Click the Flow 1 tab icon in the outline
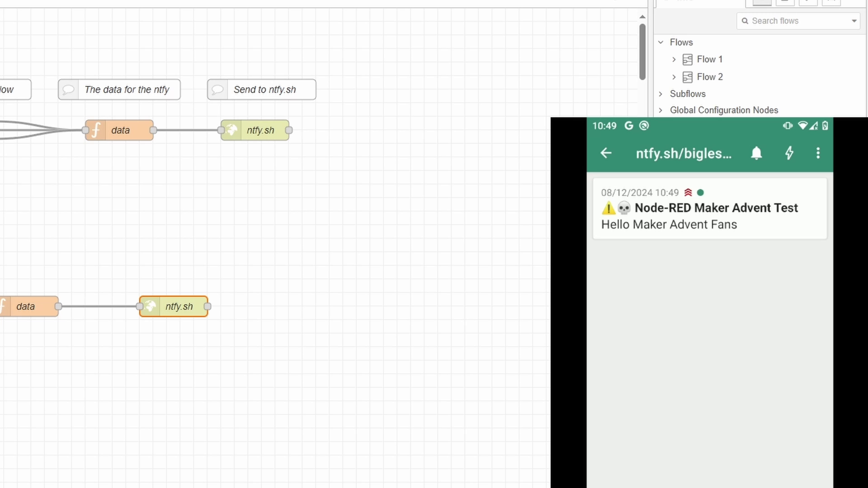The image size is (868, 488). click(x=687, y=60)
